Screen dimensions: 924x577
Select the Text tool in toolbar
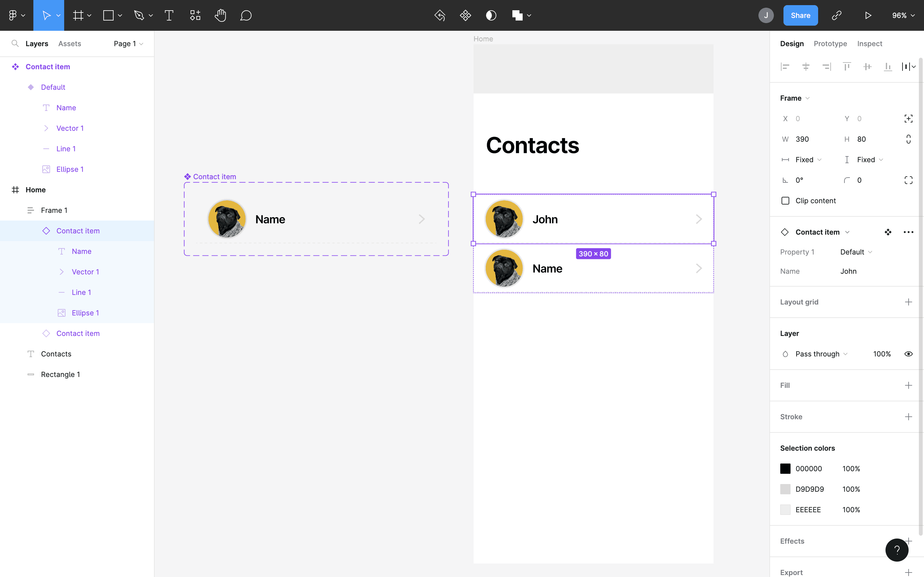click(169, 15)
